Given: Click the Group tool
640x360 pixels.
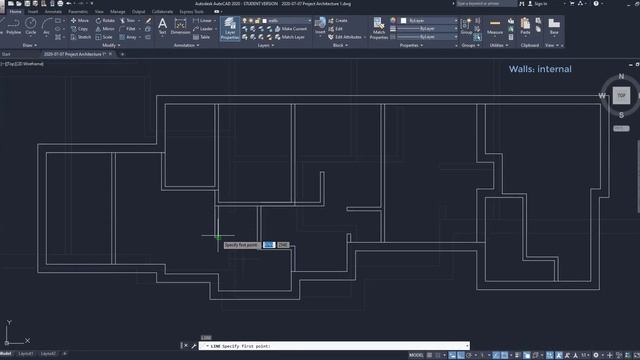Looking at the screenshot, I should click(x=466, y=27).
